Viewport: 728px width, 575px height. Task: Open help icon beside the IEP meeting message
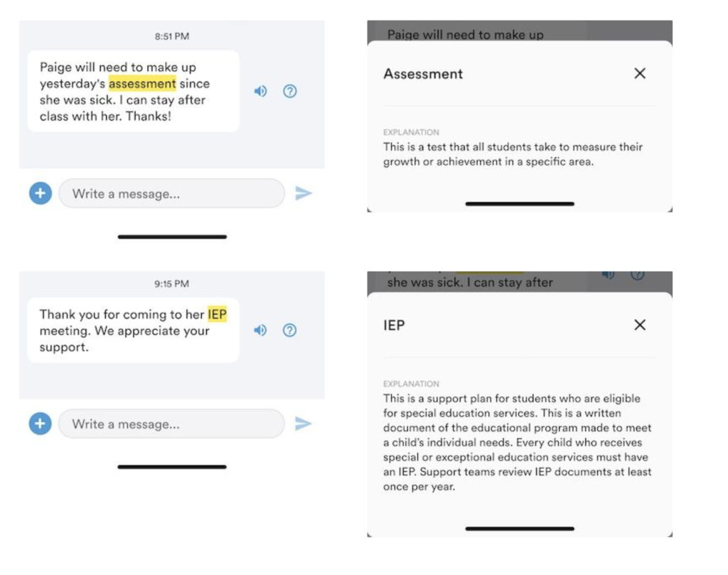[289, 330]
